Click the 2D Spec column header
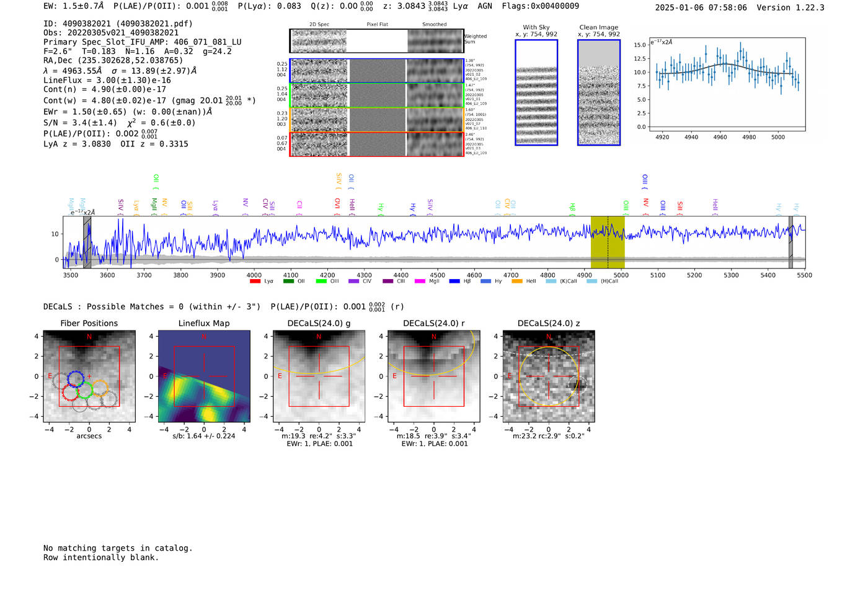Image resolution: width=868 pixels, height=591 pixels. point(319,25)
